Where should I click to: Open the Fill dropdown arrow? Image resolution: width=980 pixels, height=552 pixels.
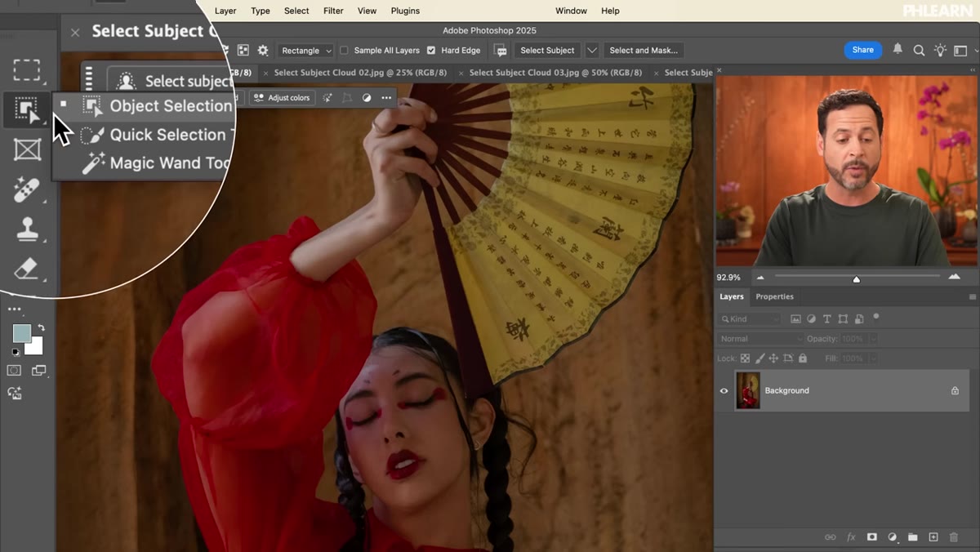tap(873, 358)
